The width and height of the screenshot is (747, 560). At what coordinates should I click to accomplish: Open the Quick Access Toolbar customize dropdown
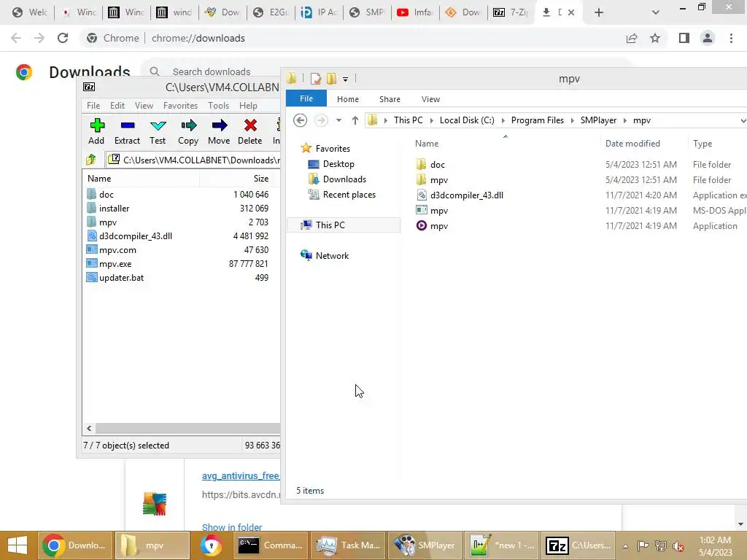click(x=345, y=79)
